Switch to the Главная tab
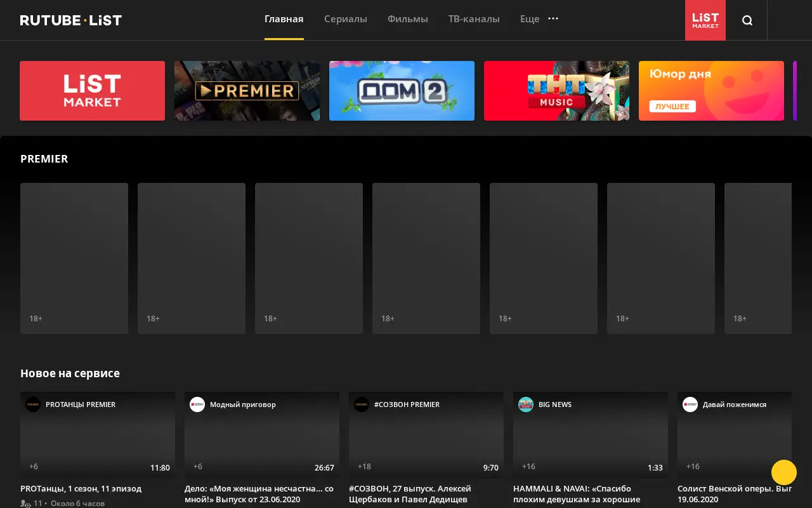 pos(284,19)
